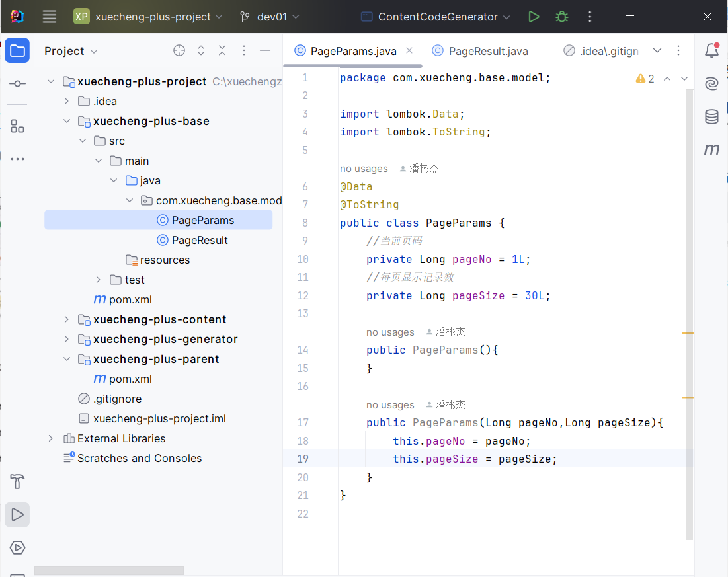Open the Database tool window
The height and width of the screenshot is (577, 728).
point(711,116)
